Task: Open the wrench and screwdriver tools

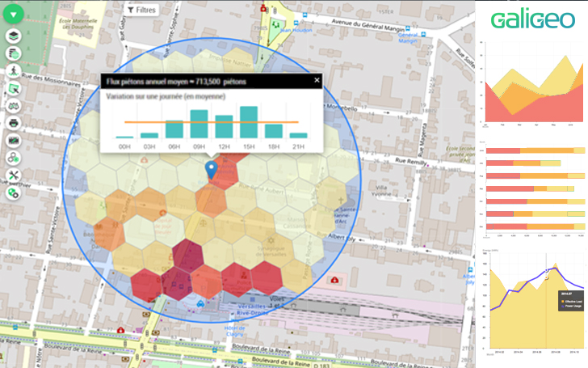Action: [14, 176]
